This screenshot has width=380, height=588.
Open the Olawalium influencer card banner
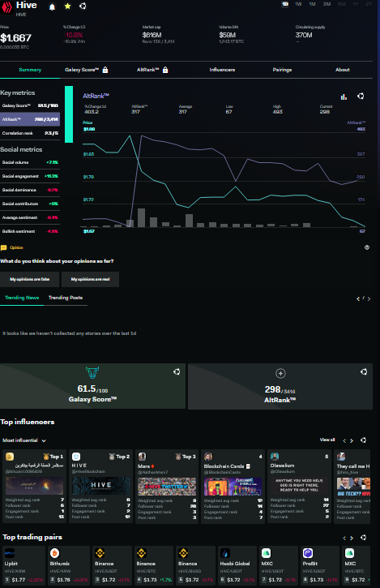(299, 486)
